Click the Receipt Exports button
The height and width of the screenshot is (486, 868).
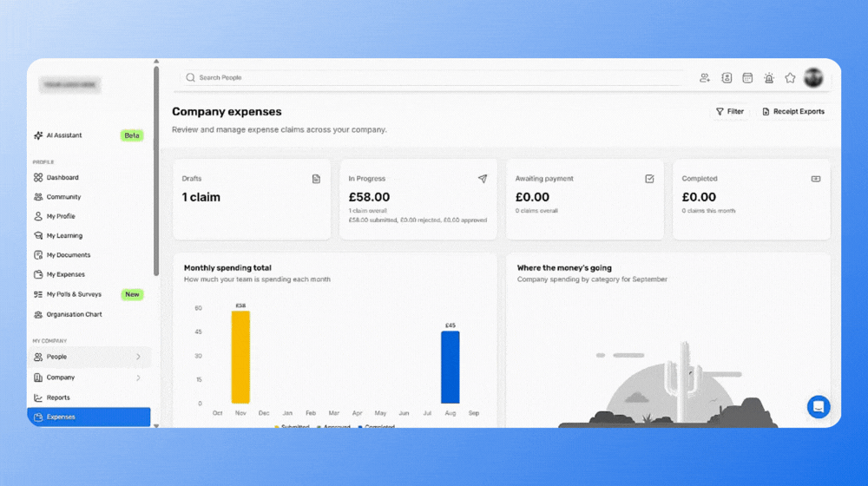[793, 111]
